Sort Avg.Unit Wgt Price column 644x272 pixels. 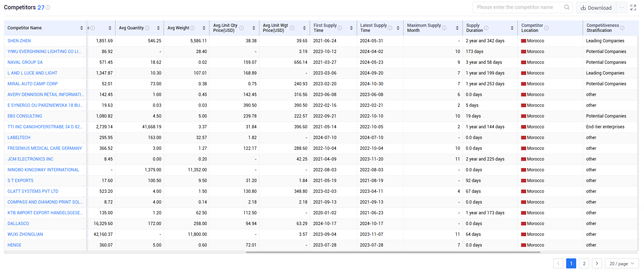304,28
